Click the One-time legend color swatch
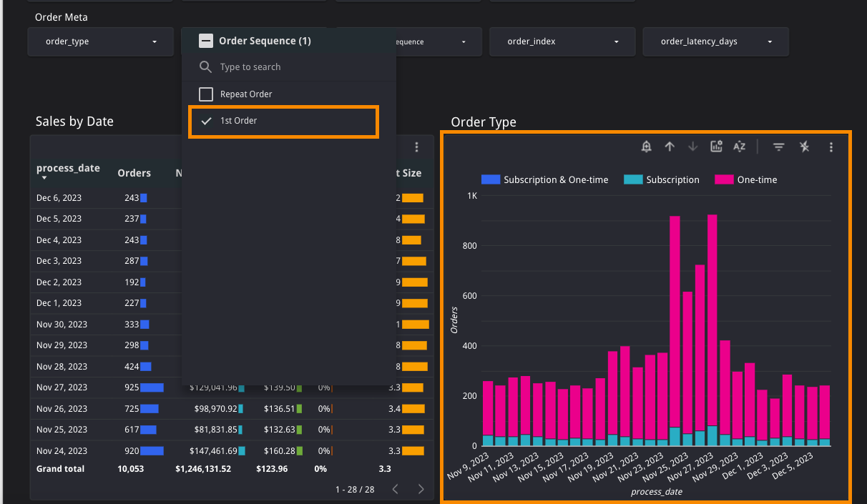The height and width of the screenshot is (504, 867). coord(724,179)
